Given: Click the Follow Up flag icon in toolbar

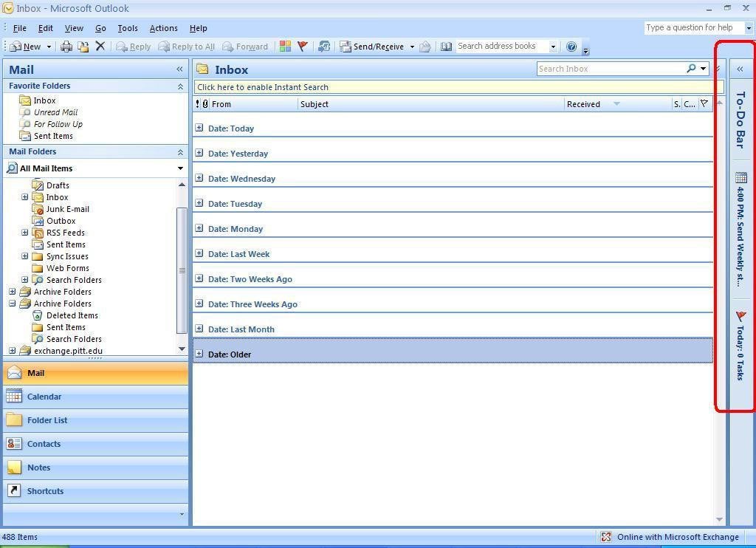Looking at the screenshot, I should [x=302, y=47].
